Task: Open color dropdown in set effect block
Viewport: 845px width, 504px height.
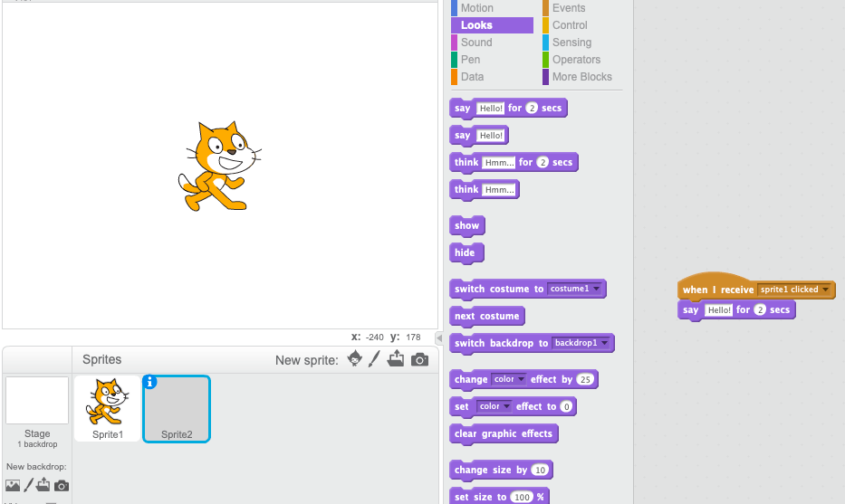Action: coord(495,406)
